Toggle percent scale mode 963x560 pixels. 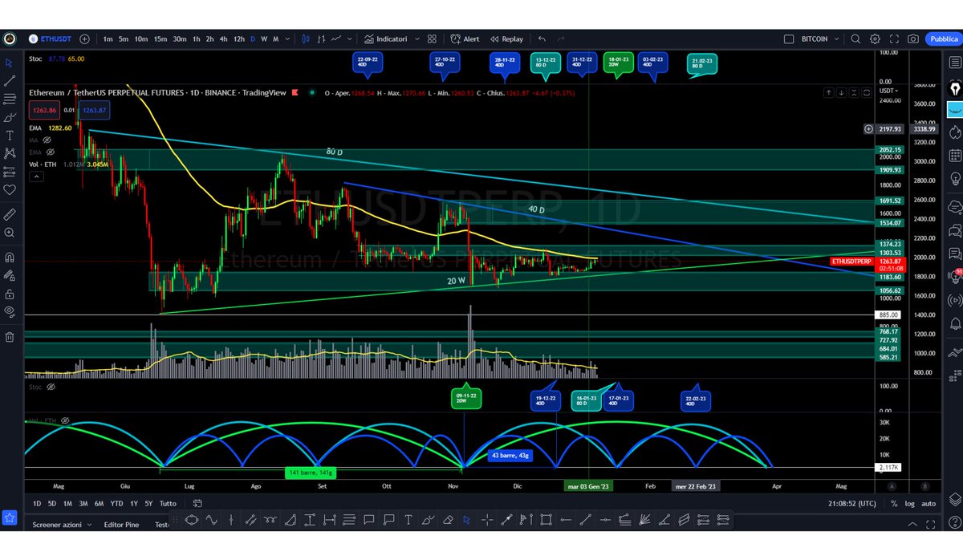894,504
